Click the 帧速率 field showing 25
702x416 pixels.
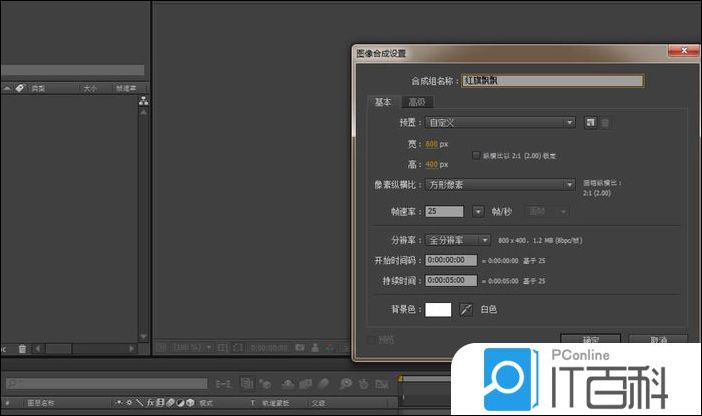(x=444, y=211)
